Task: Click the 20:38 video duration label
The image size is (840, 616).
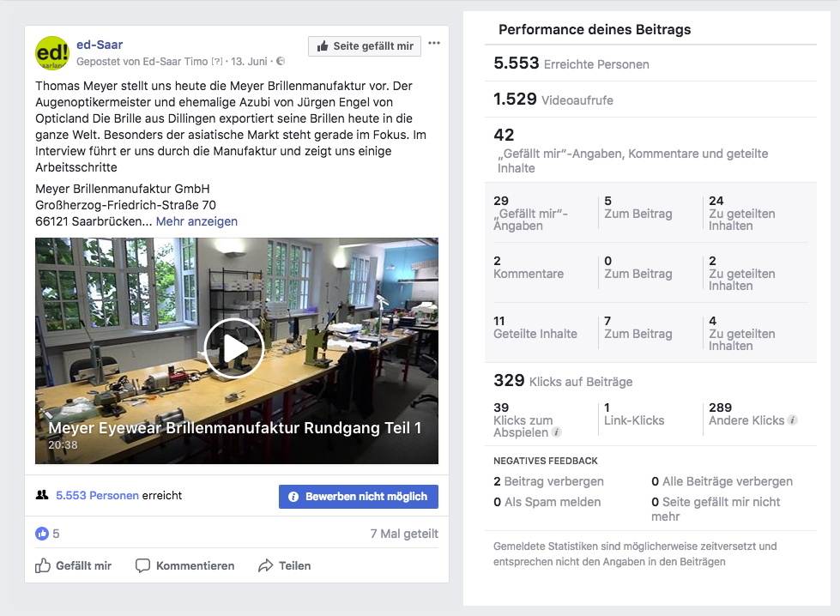Action: click(x=63, y=444)
